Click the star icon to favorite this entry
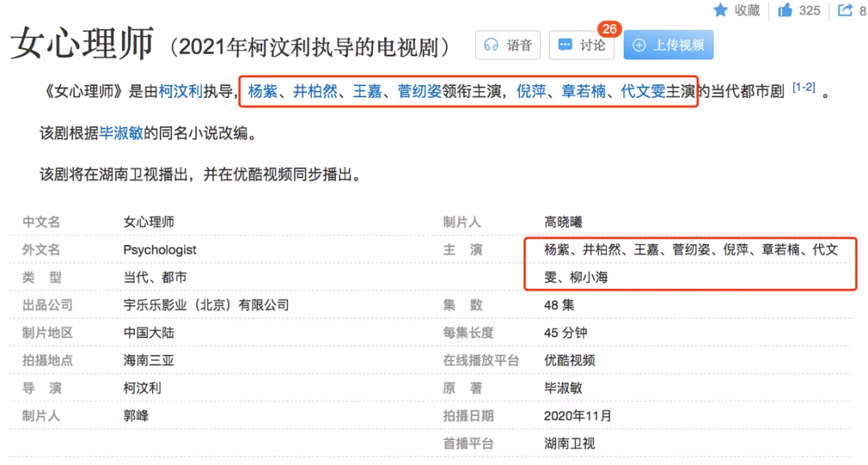868x465 pixels. [x=721, y=10]
